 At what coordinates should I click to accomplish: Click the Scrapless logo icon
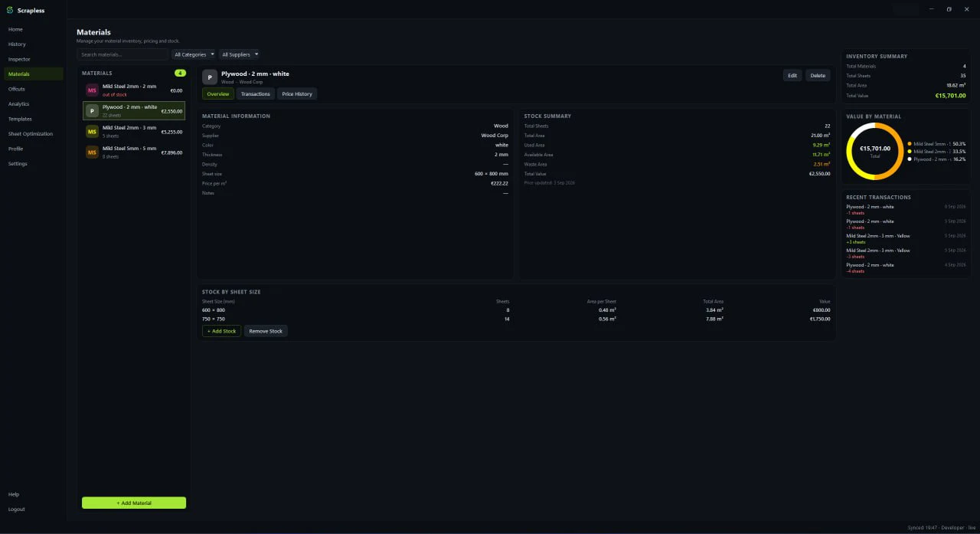click(x=10, y=10)
